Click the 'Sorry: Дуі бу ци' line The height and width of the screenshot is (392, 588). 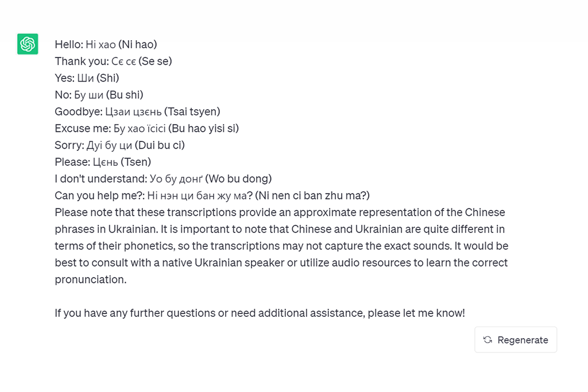point(119,145)
